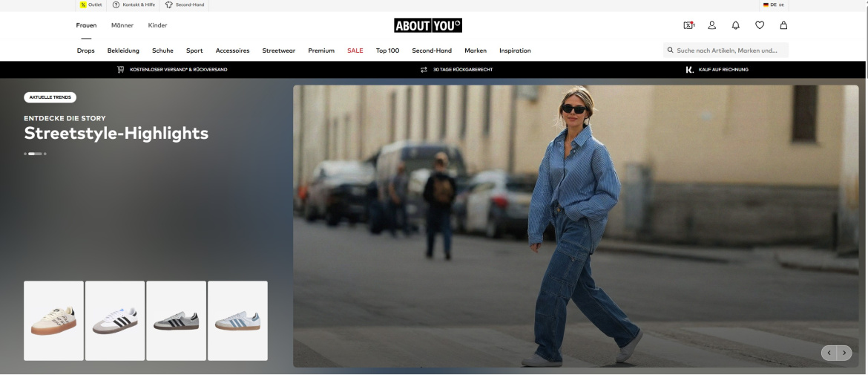Click the search field for Artikeln, Marken
The height and width of the screenshot is (375, 868).
727,50
